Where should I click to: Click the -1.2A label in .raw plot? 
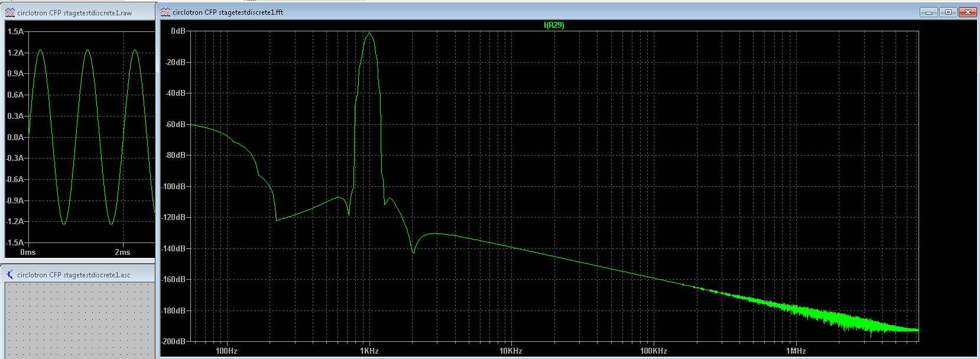pos(15,221)
